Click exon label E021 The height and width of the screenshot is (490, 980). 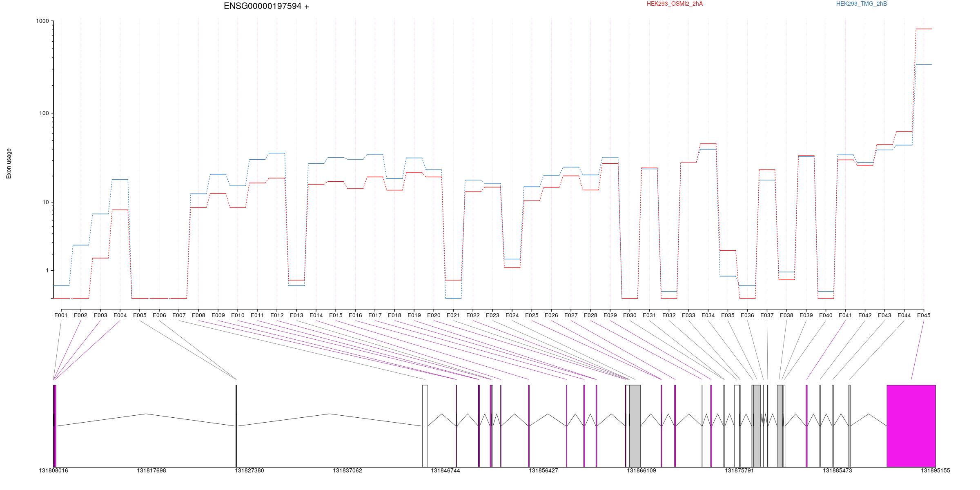(x=453, y=315)
